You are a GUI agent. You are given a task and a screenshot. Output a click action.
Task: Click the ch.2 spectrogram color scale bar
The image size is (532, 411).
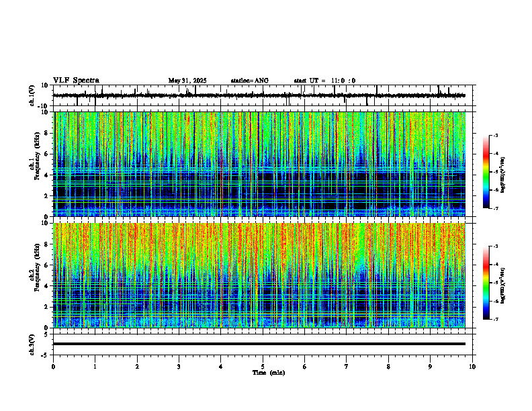coord(486,283)
